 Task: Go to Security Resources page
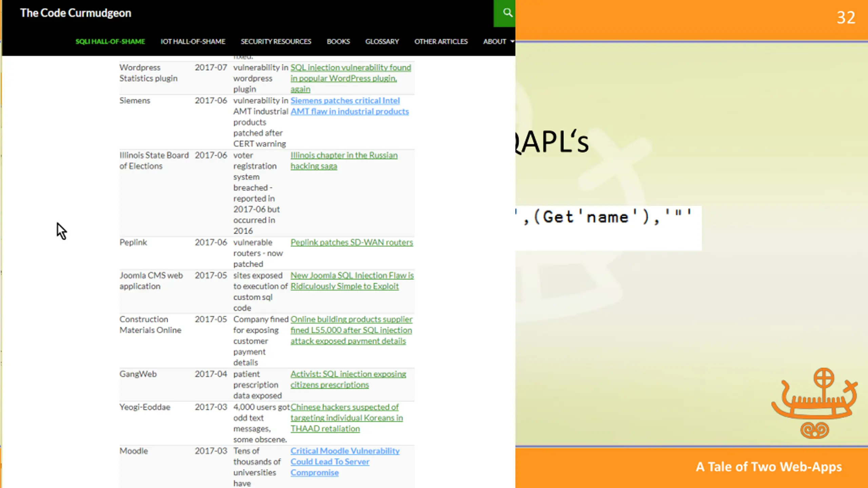(x=276, y=41)
